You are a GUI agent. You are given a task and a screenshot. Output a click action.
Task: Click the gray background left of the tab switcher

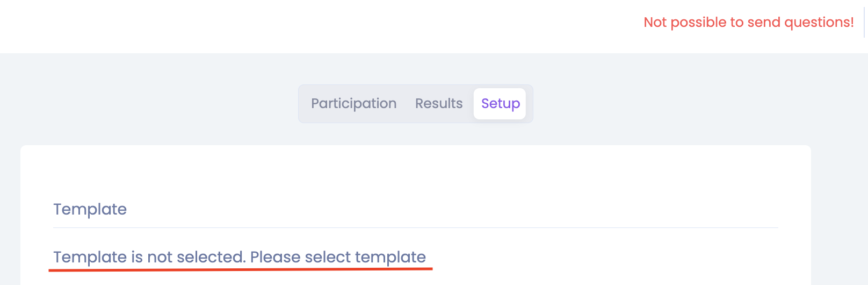(x=161, y=104)
